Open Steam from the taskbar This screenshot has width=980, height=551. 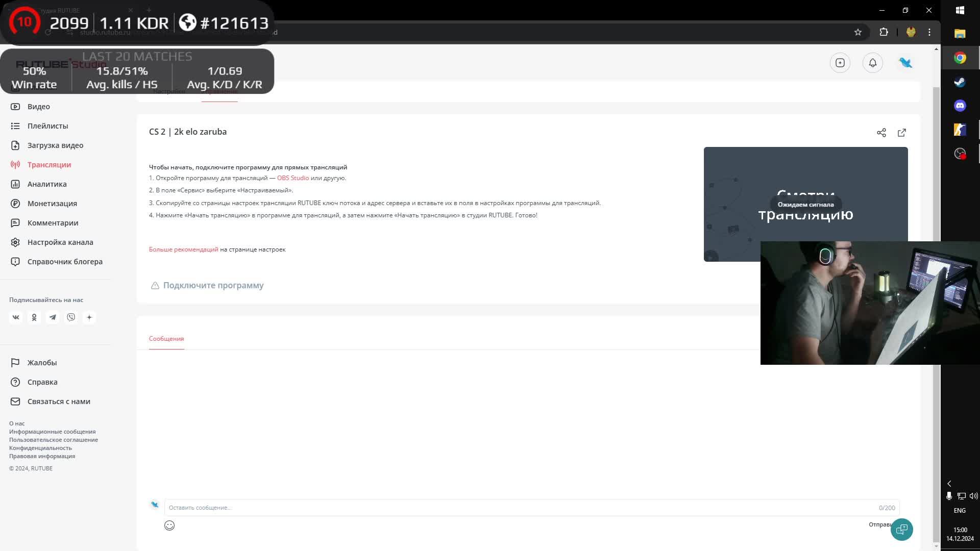tap(960, 82)
